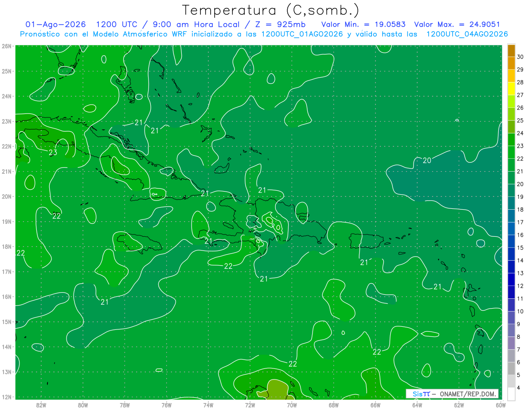
Task: Click the '80W' longitude axis label
Action: coord(83,405)
